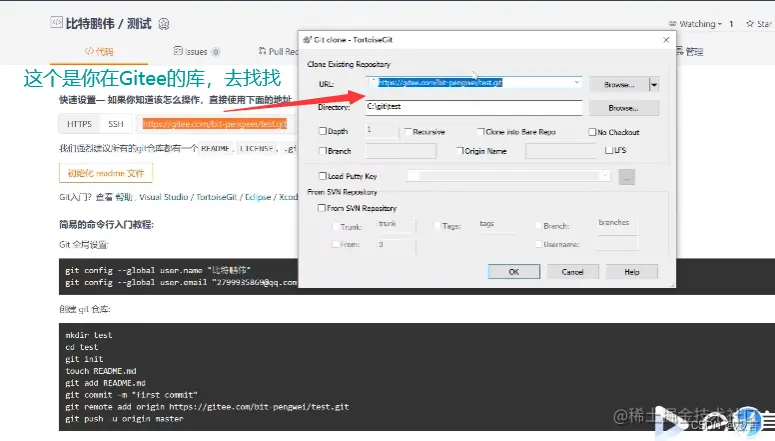Viewport: 775px width, 441px height.
Task: Click the 比特鹏伟 owner name link
Action: pyautogui.click(x=90, y=23)
